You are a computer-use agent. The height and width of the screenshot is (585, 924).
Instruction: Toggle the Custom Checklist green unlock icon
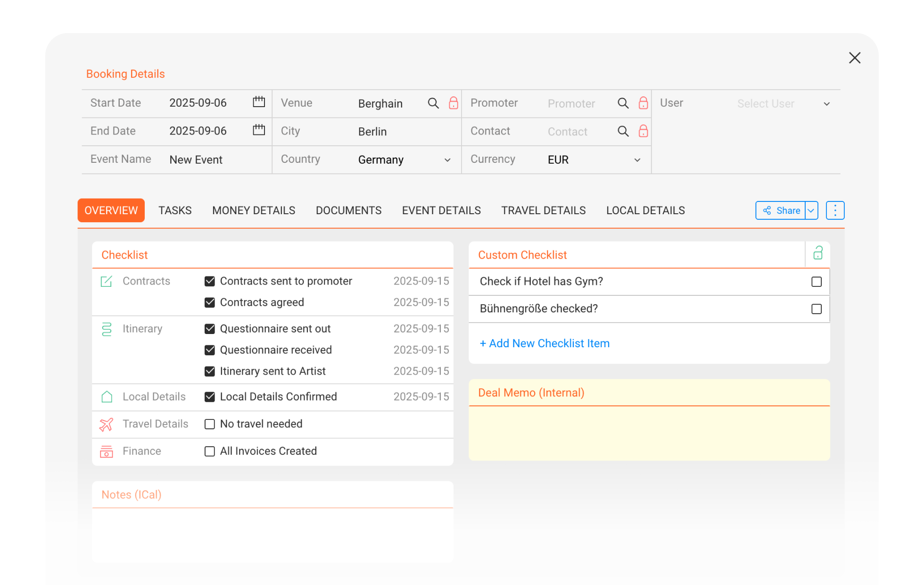pyautogui.click(x=818, y=253)
